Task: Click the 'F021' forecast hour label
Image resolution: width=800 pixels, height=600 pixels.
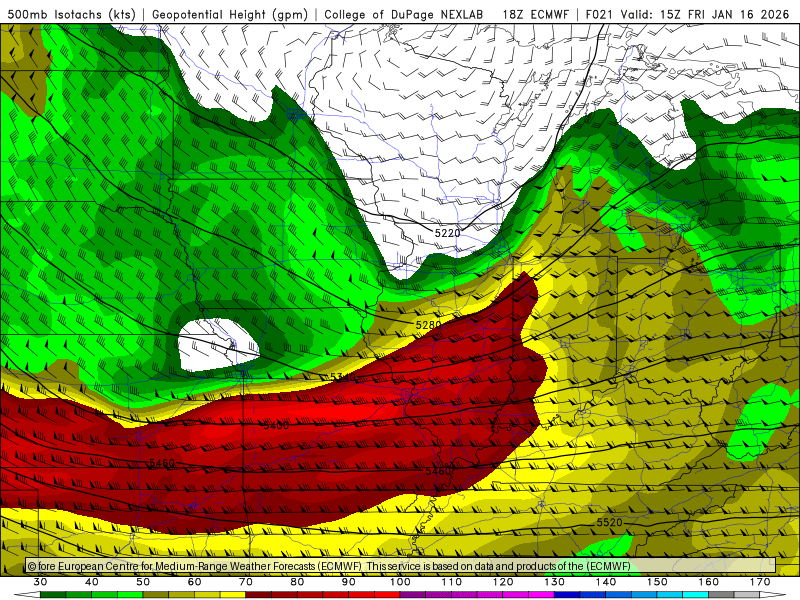Action: pyautogui.click(x=599, y=14)
